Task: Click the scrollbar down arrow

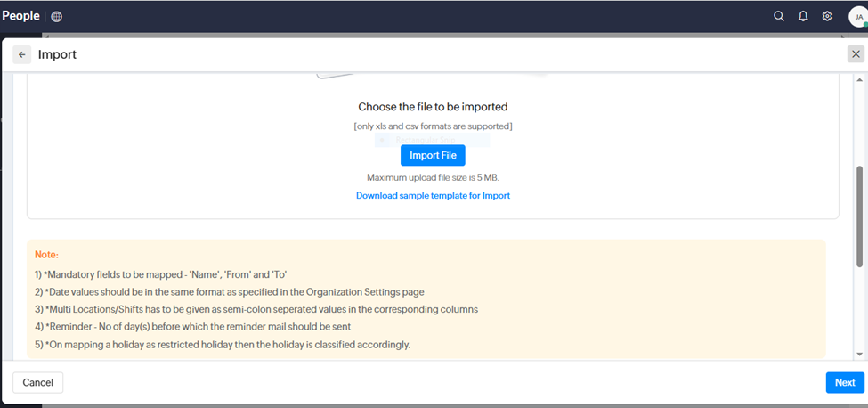Action: (x=859, y=354)
